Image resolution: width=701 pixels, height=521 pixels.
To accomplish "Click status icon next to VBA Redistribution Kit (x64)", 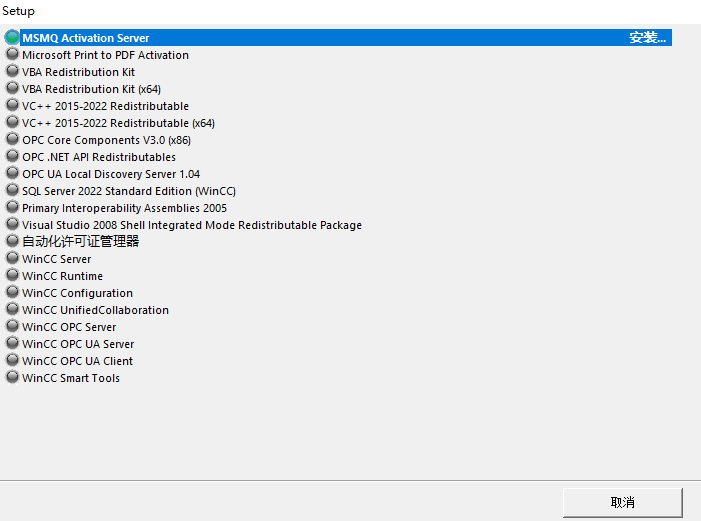I will click(12, 88).
